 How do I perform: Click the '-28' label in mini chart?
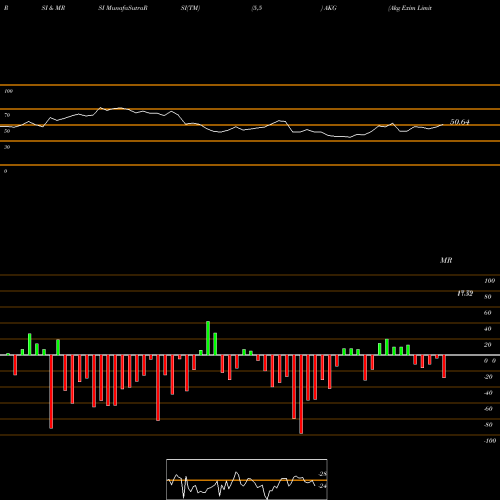[x=322, y=474]
